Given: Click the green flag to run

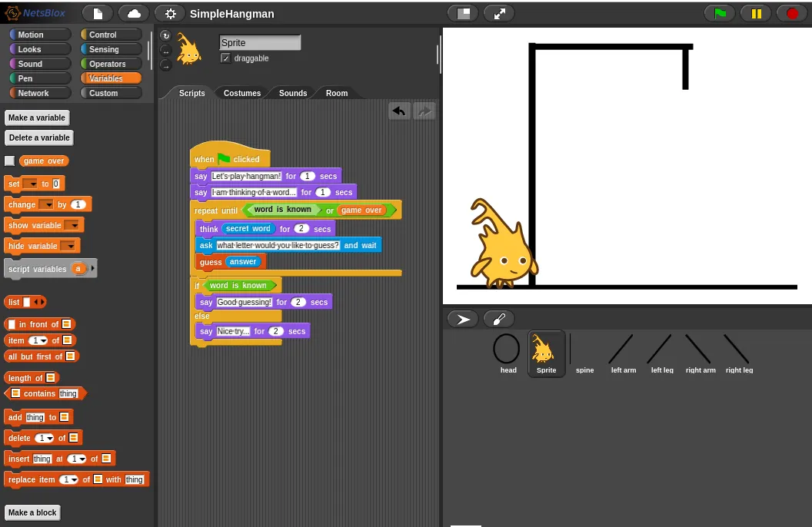Looking at the screenshot, I should point(720,14).
